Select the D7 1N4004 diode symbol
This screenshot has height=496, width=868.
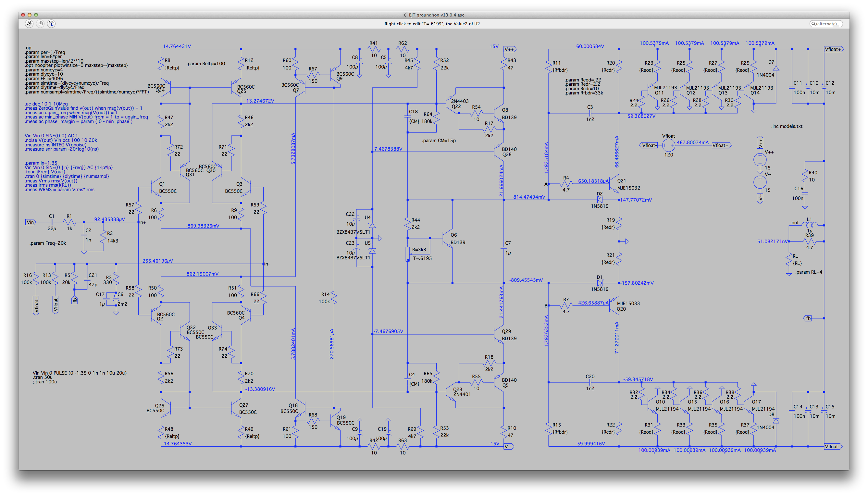click(776, 68)
